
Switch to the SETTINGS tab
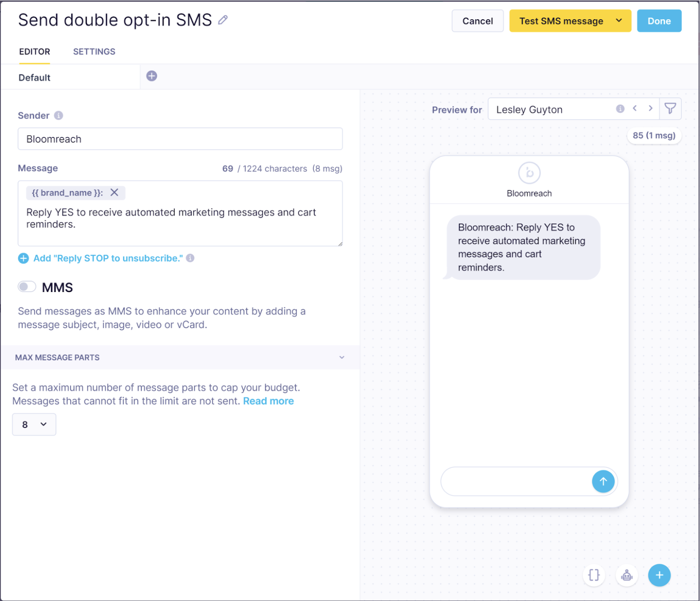[94, 52]
